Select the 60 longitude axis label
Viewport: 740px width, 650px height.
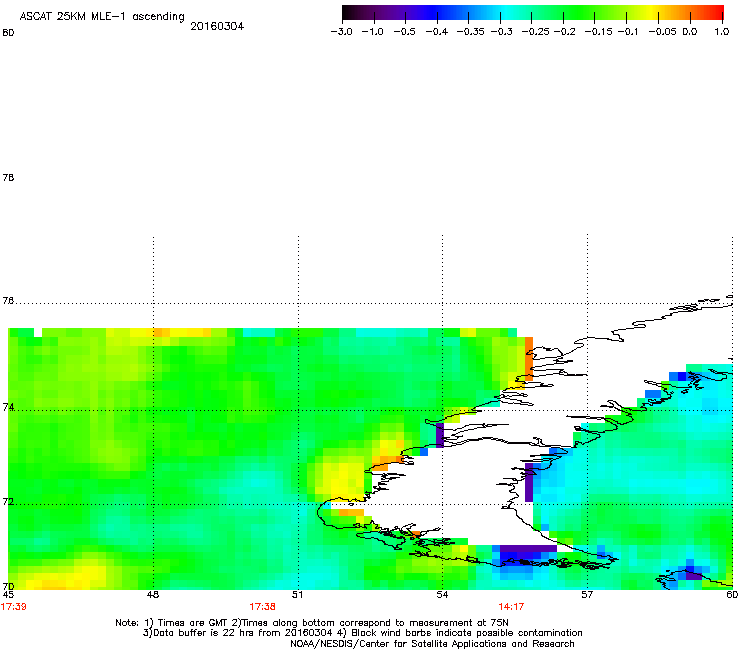[732, 595]
